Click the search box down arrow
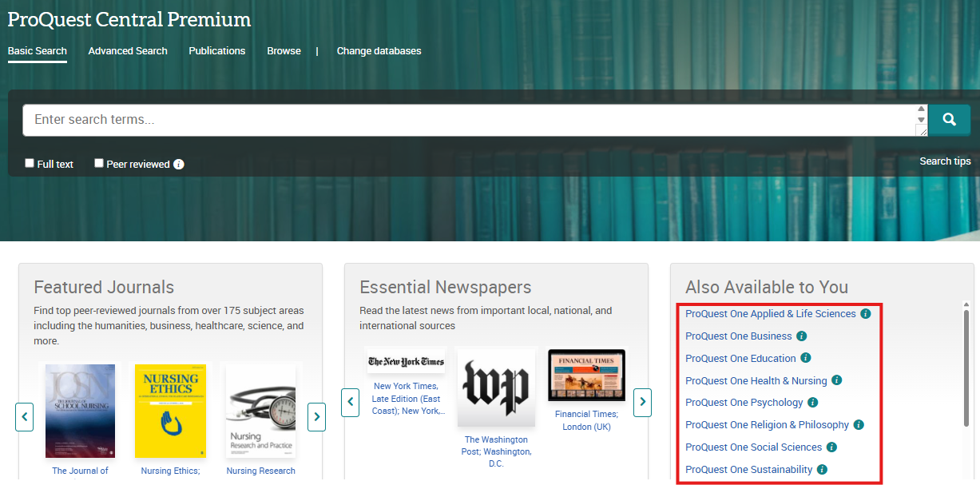Screen dimensions: 980x485 click(x=922, y=120)
